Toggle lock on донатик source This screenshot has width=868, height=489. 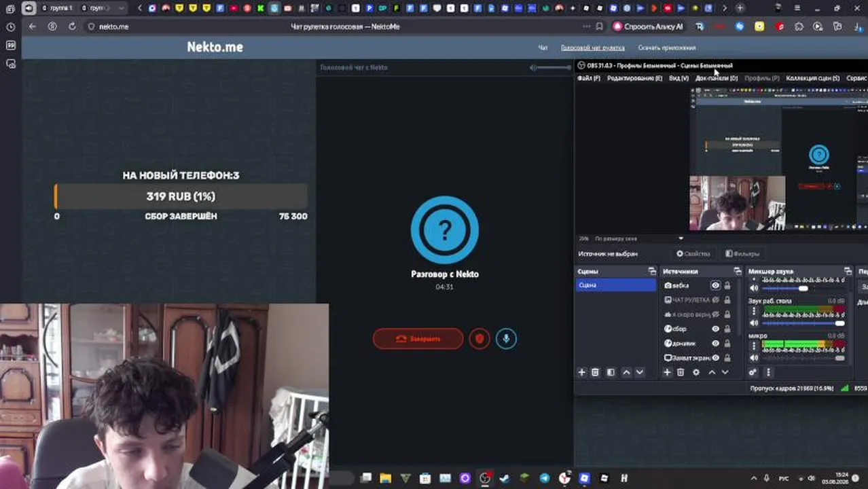pyautogui.click(x=727, y=343)
